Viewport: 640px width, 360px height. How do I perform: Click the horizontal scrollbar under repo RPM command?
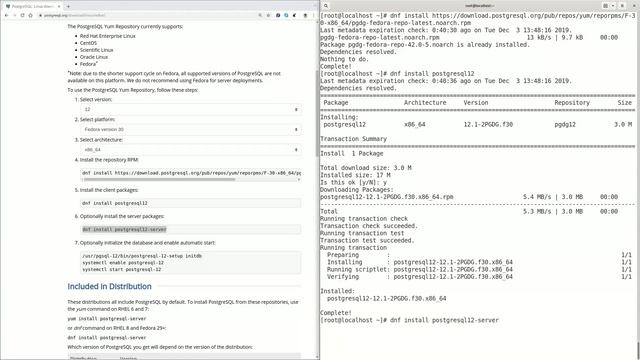[159, 180]
